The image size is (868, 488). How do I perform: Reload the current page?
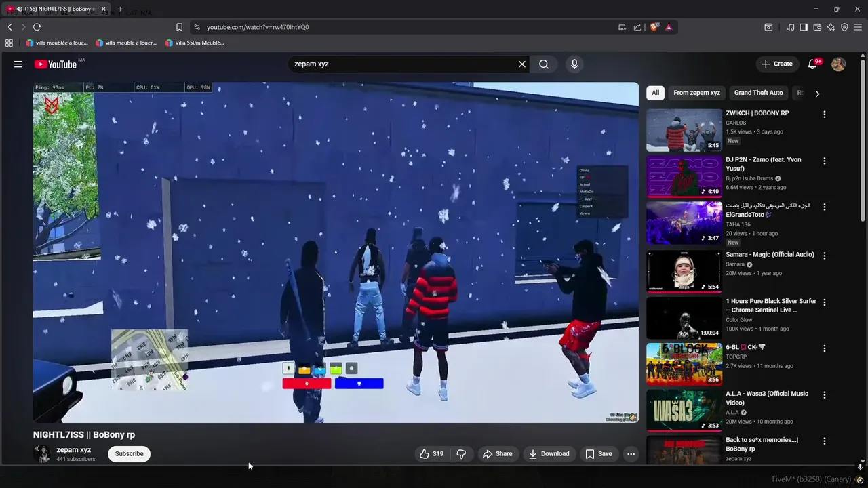37,27
